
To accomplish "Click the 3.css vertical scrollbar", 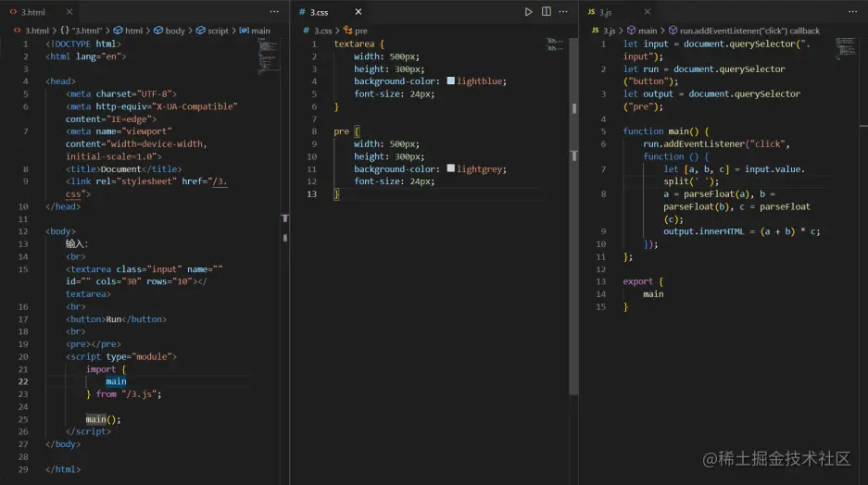I will point(574,216).
